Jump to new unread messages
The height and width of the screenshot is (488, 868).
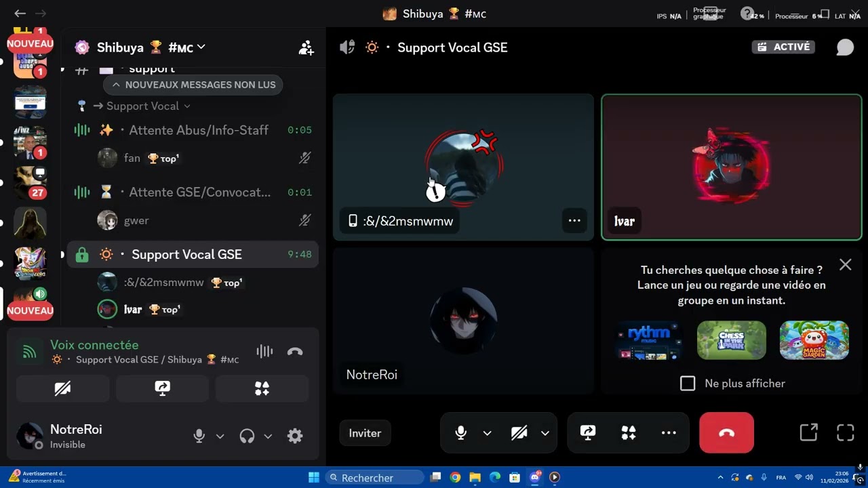[193, 85]
